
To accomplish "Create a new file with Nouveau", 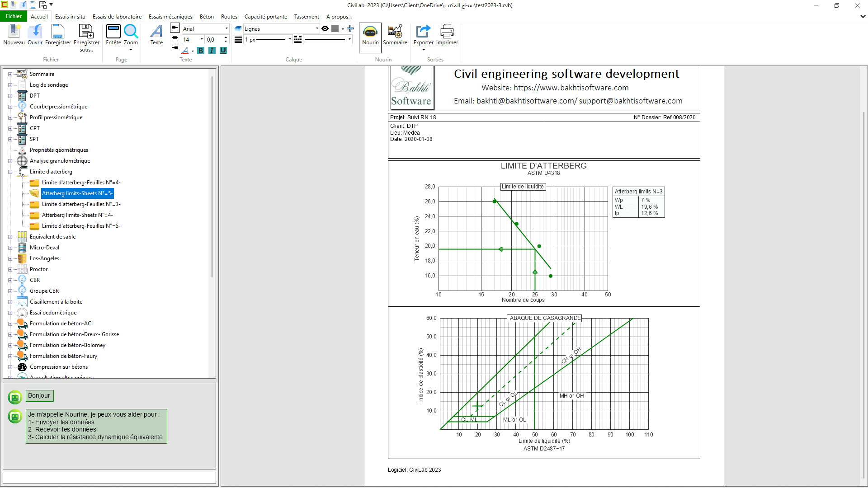I will pyautogui.click(x=14, y=35).
